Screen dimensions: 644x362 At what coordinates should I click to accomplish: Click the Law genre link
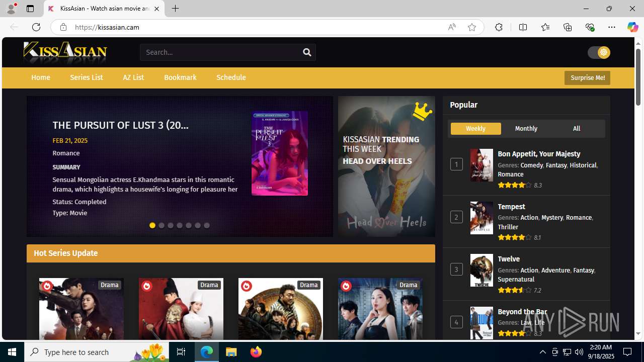coord(526,322)
